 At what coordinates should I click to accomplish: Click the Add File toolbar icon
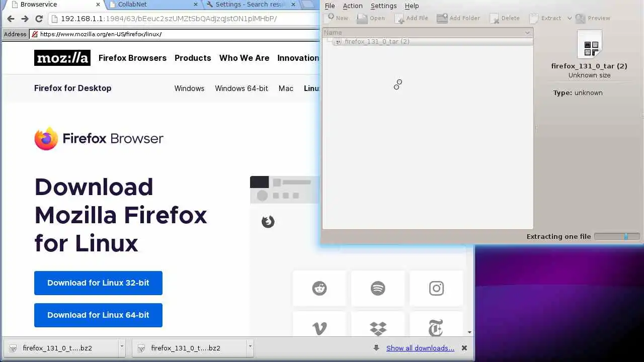point(411,18)
